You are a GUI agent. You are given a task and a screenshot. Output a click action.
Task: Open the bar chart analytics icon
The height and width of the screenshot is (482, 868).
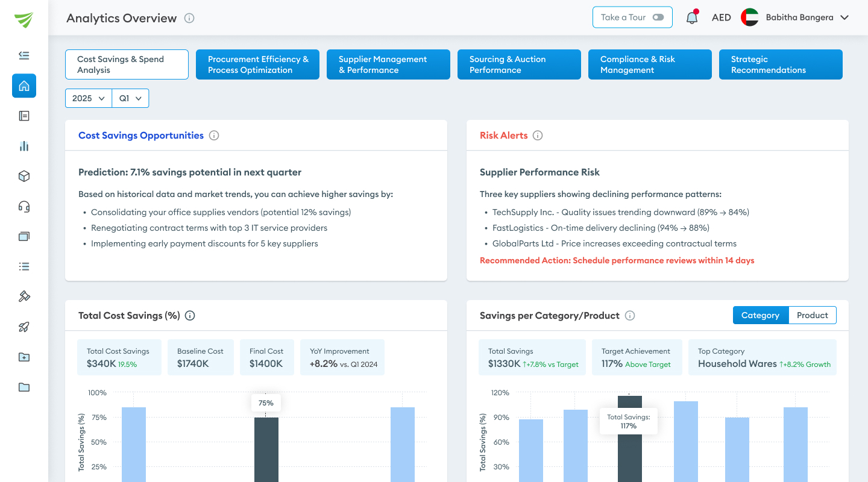pos(24,146)
